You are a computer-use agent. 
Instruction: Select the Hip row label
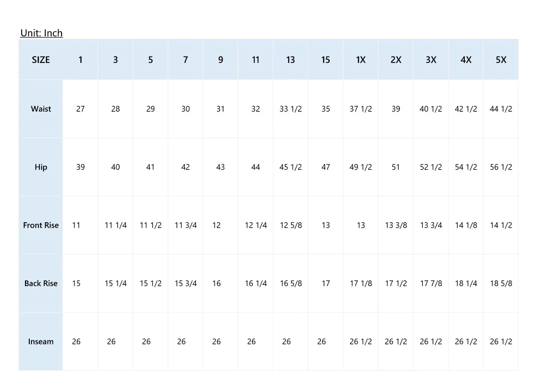coord(41,167)
